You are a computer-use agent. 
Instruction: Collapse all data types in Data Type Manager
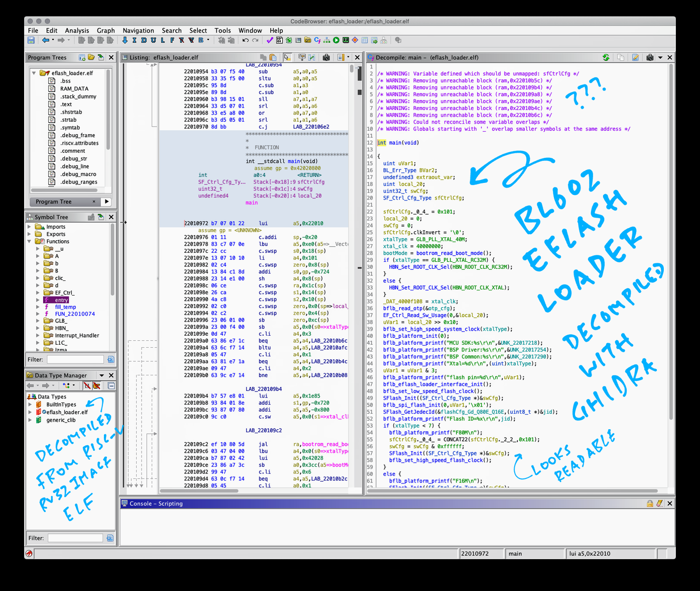(111, 386)
